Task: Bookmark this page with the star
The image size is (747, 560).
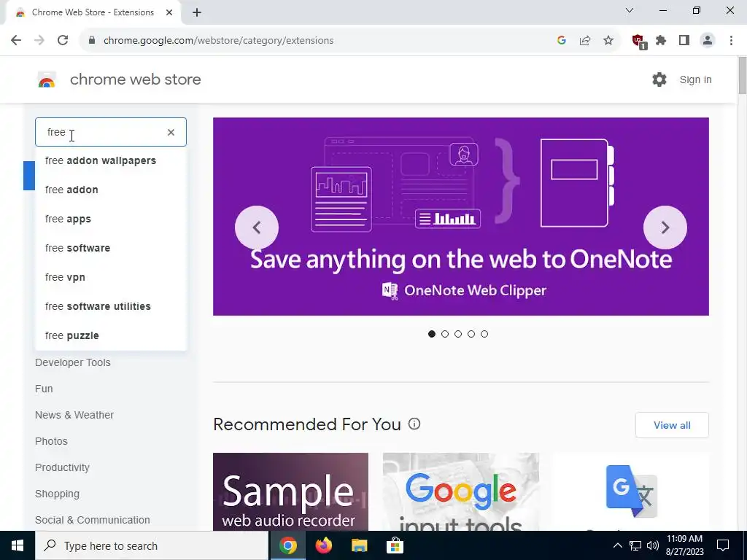Action: (x=608, y=41)
